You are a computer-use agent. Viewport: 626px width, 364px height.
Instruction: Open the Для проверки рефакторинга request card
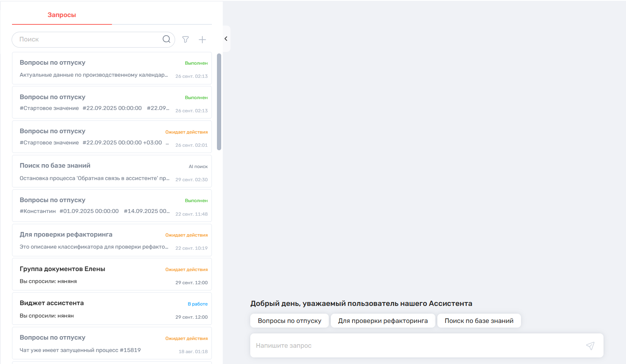(112, 240)
